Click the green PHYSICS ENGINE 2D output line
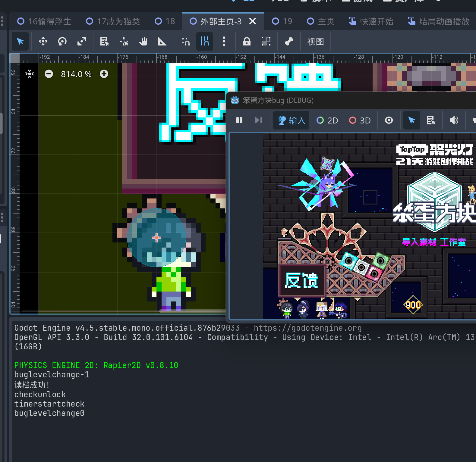This screenshot has height=462, width=476. tap(96, 365)
